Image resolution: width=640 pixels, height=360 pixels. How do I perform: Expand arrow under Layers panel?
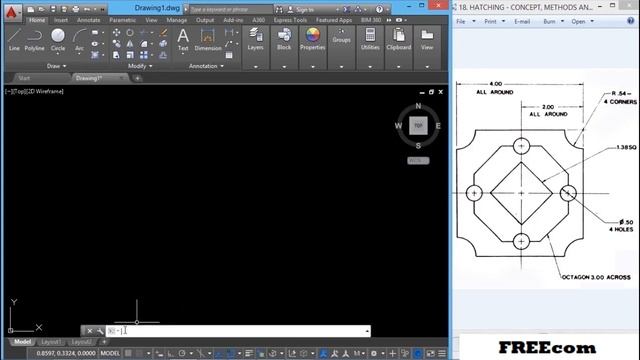[256, 67]
